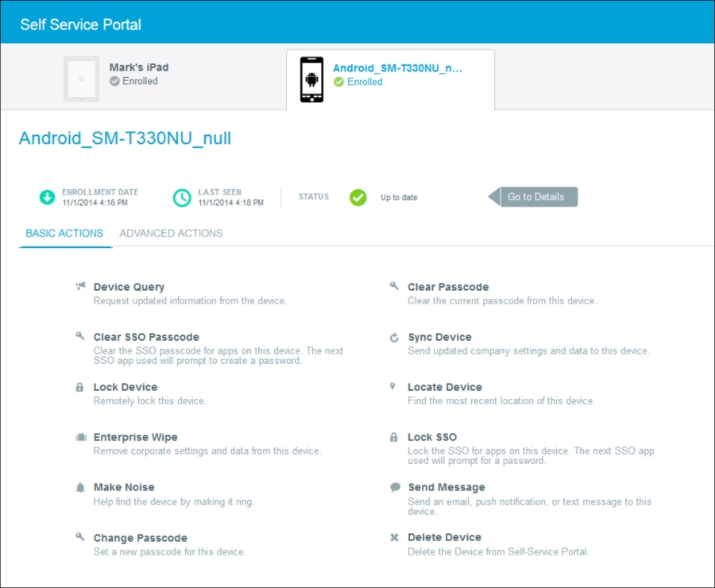715x588 pixels.
Task: Click the Lock SSO padlock icon
Action: pyautogui.click(x=394, y=437)
